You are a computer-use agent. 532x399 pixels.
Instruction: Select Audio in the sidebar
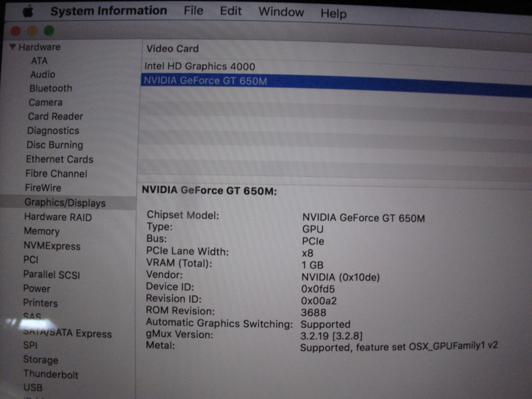pyautogui.click(x=43, y=74)
